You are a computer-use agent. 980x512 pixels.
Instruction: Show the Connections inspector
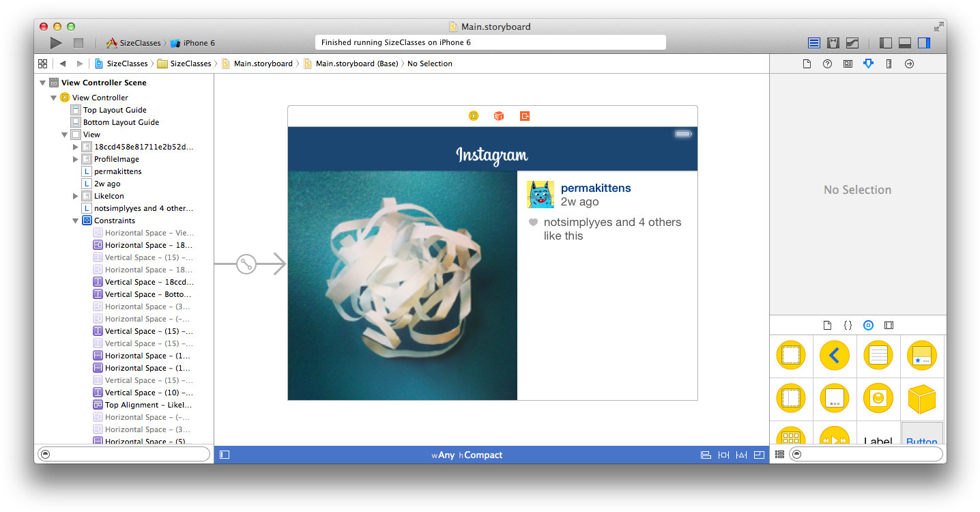pyautogui.click(x=909, y=63)
